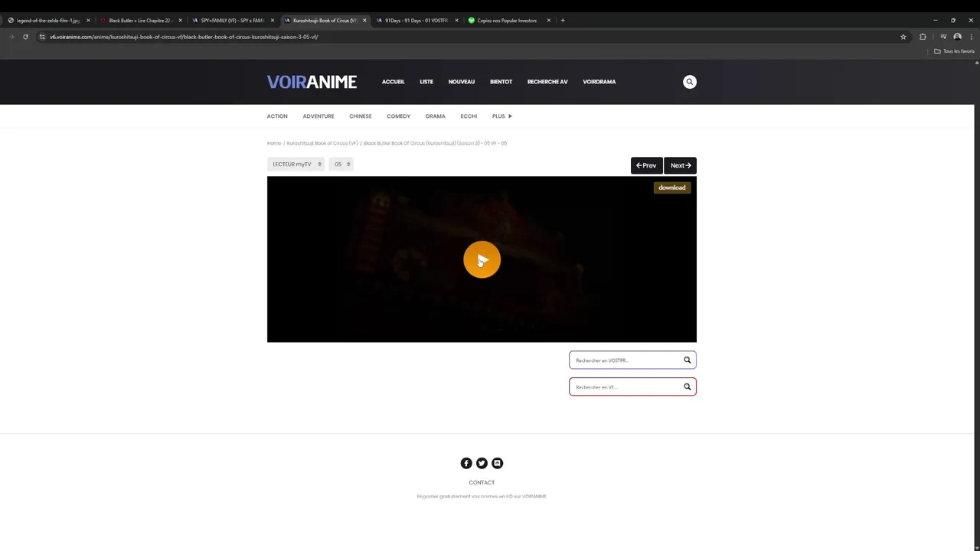Close the Kuroshitsuji Book of Circus tab

(x=364, y=21)
